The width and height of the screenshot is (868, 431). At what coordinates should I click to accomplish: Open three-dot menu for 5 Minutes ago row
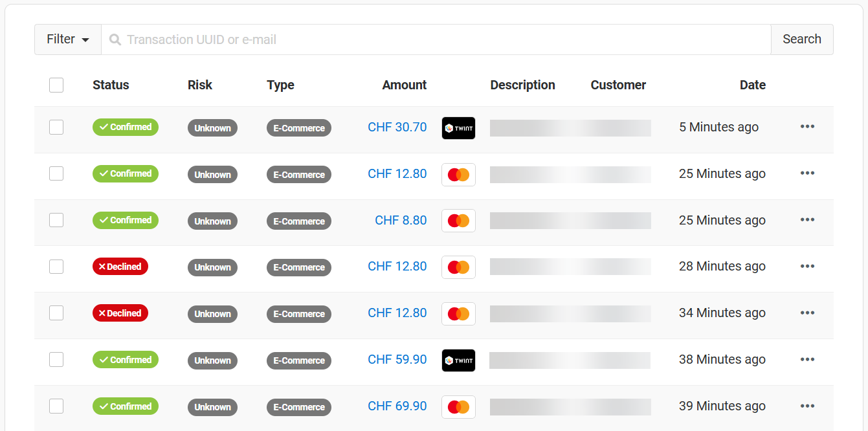[x=807, y=127]
